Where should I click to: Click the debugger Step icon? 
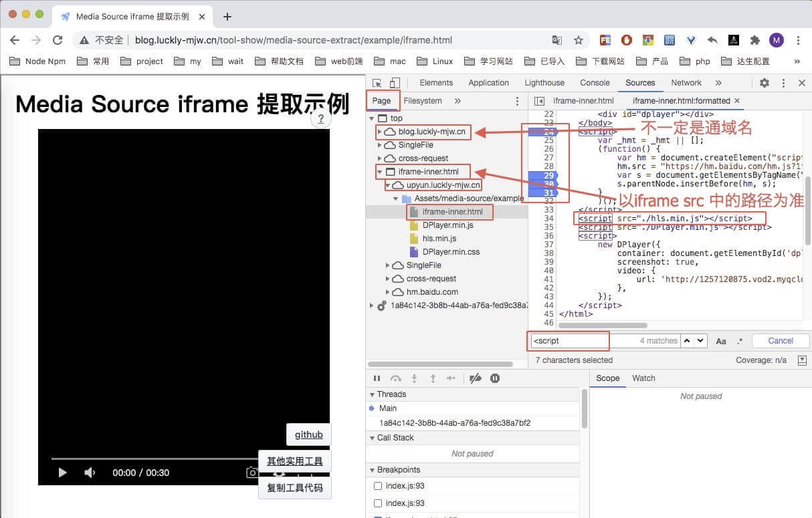pyautogui.click(x=451, y=378)
